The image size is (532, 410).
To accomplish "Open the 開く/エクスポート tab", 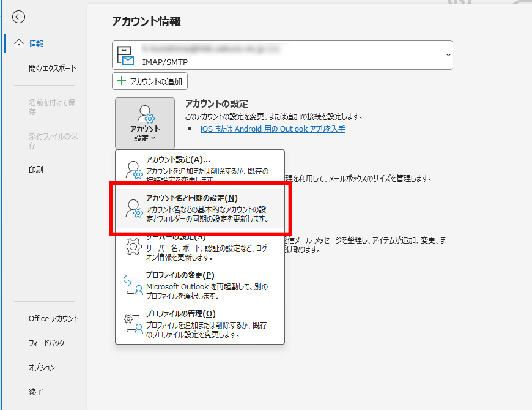I will [x=52, y=68].
